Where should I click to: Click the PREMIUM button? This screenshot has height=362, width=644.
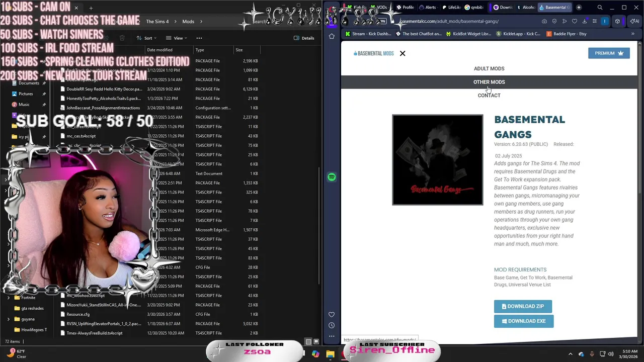(x=609, y=53)
